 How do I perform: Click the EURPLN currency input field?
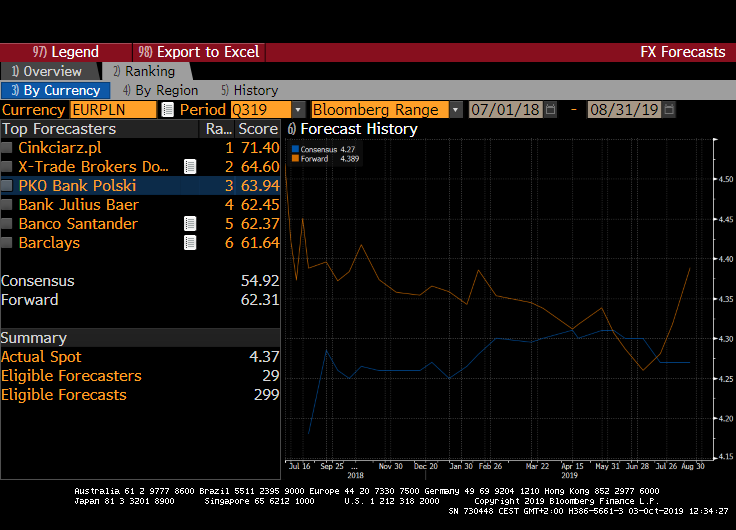[x=113, y=110]
